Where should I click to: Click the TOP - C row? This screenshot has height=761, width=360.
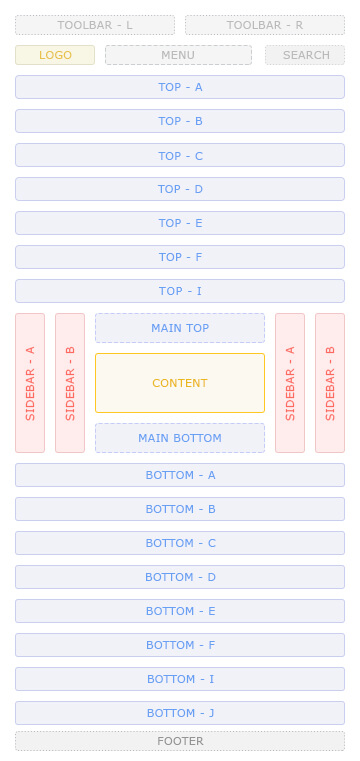(x=180, y=155)
